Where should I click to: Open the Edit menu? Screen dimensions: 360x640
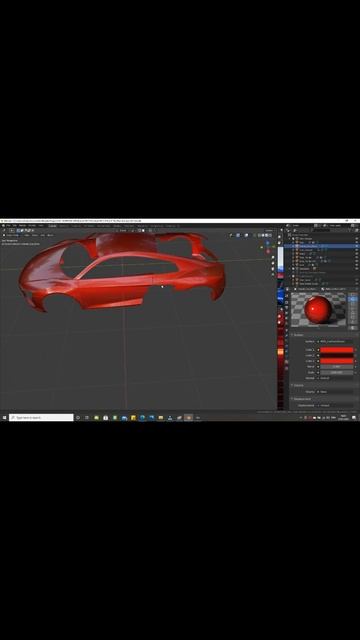pos(15,225)
